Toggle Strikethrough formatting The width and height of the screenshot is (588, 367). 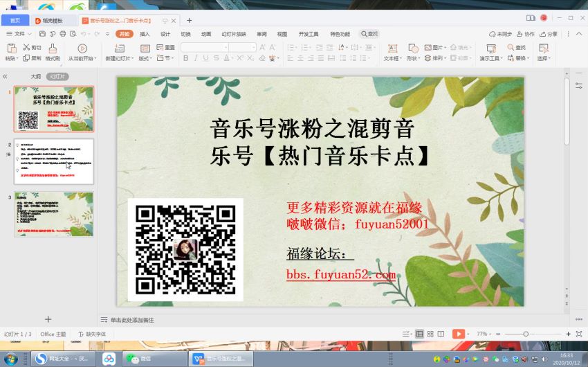click(x=217, y=57)
